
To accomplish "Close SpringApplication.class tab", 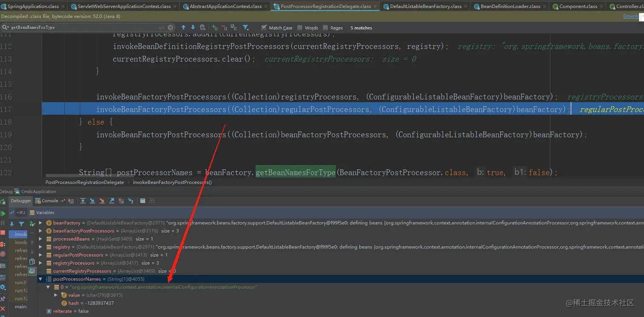I will 63,6.
